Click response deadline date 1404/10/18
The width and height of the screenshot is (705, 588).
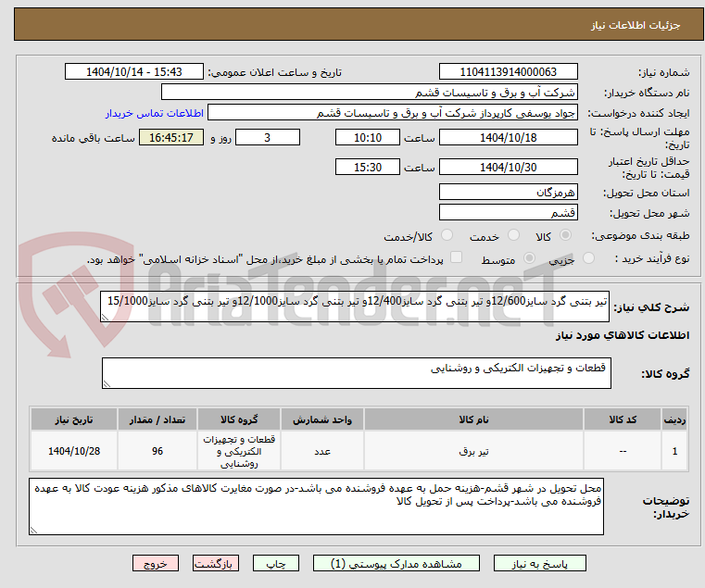[x=509, y=138]
